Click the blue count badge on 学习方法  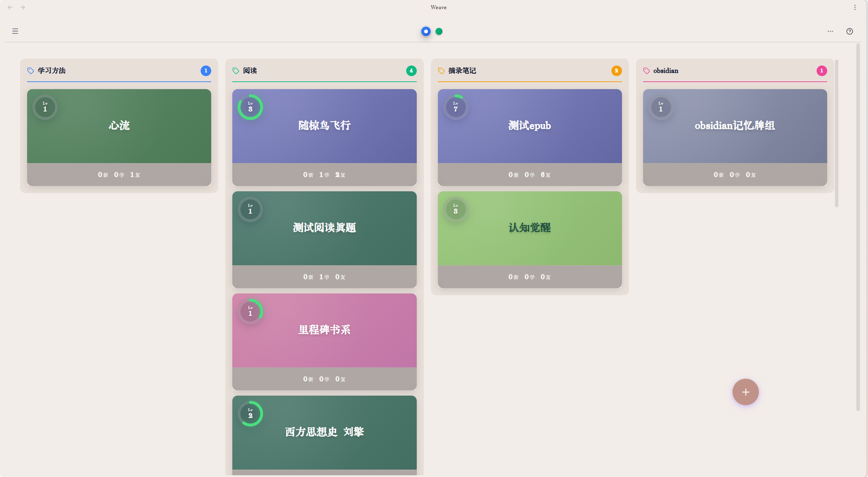(206, 71)
